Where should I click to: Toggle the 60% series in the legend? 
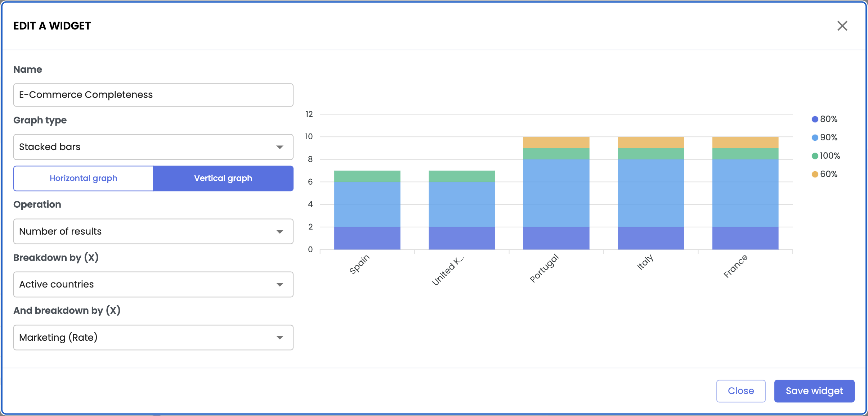coord(815,175)
